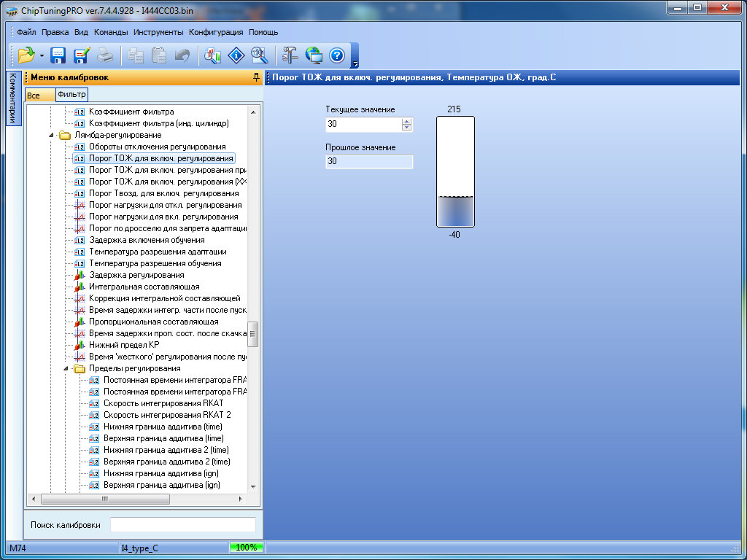Click the globe and monitor toolbar icon
This screenshot has width=747, height=560.
tap(314, 55)
